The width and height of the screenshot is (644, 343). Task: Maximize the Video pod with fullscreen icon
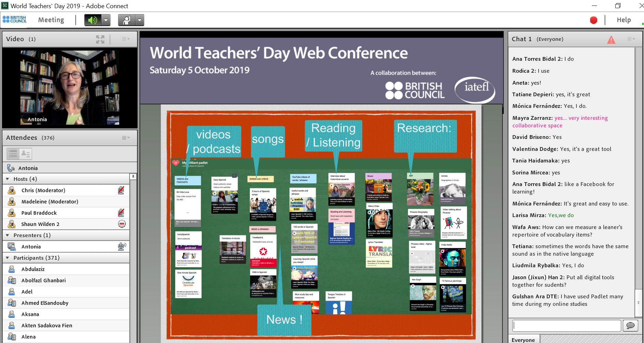pos(100,39)
